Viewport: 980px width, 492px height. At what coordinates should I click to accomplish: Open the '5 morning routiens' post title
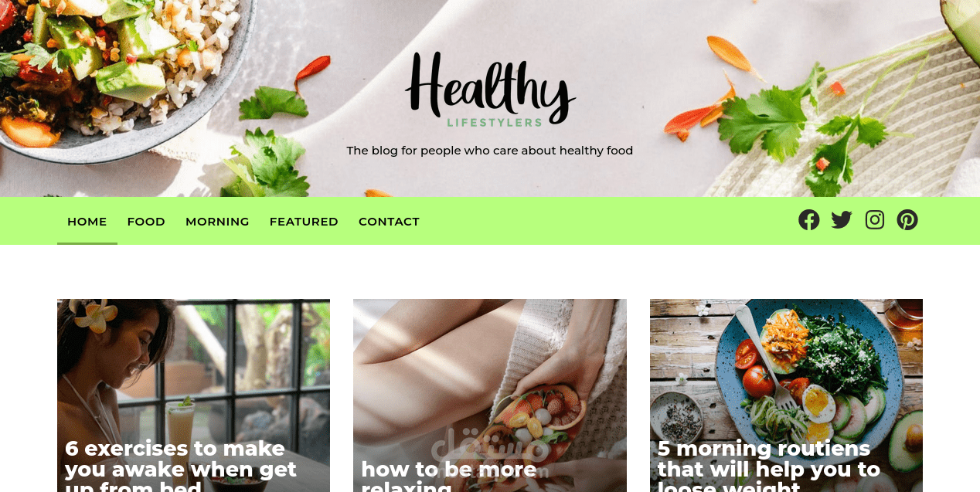tap(769, 466)
